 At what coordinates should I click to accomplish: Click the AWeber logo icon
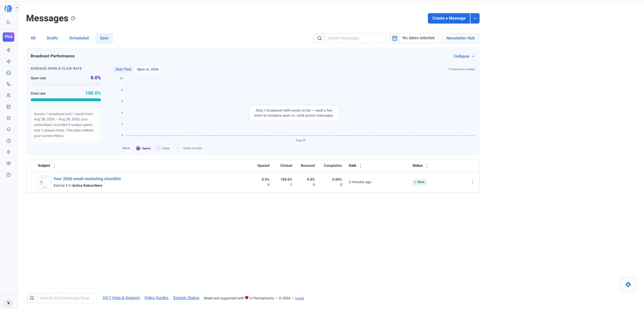click(8, 8)
